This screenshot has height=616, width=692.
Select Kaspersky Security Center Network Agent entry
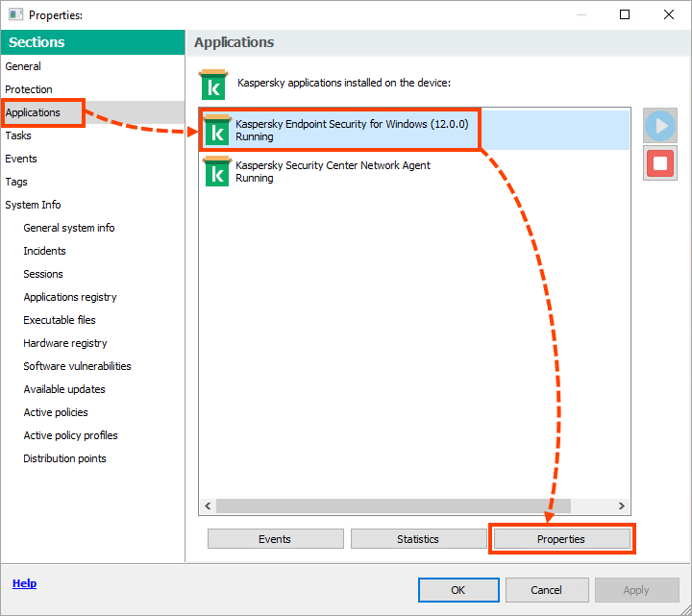click(333, 171)
